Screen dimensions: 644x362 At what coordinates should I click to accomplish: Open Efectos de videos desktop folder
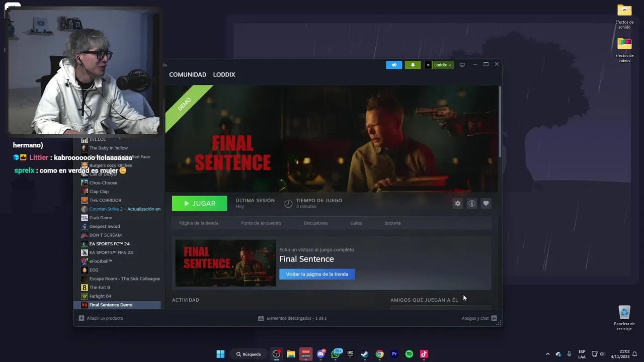tap(624, 50)
